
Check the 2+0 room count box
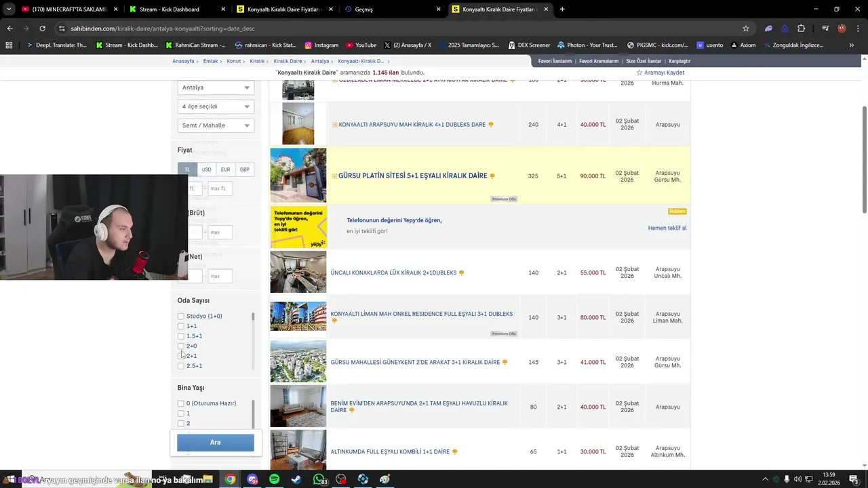181,346
